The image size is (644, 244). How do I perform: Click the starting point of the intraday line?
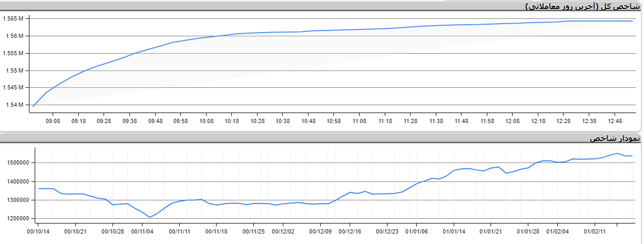coord(33,106)
